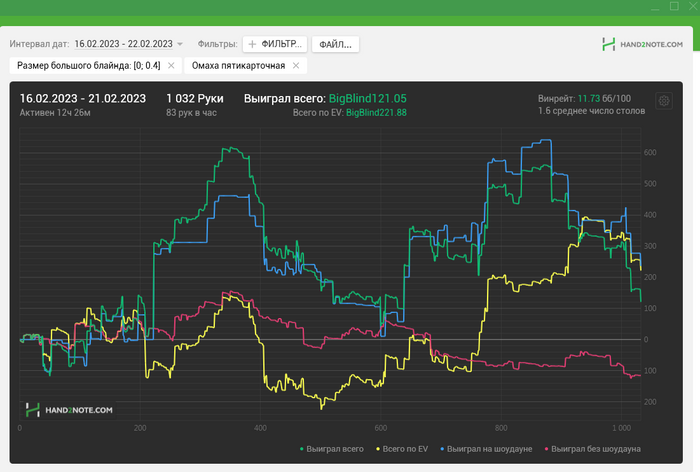This screenshot has height=472, width=700.
Task: Click the 83 рук в час text
Action: (x=192, y=113)
